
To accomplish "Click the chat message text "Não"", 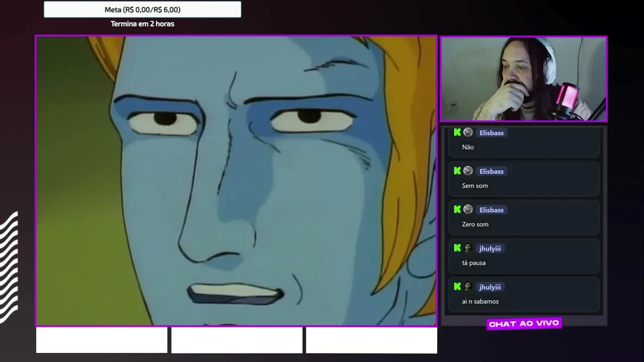I will 468,147.
